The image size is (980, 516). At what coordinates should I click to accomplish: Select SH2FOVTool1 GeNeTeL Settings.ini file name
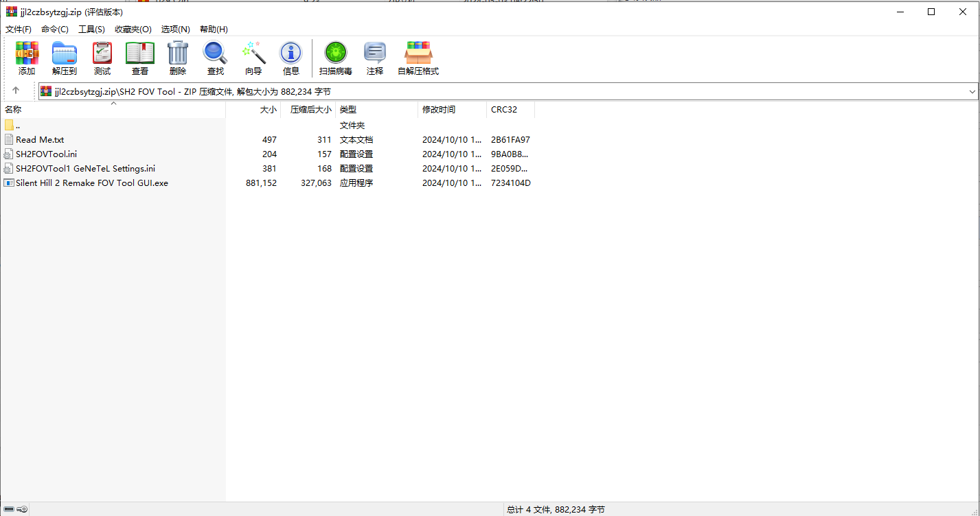point(86,168)
